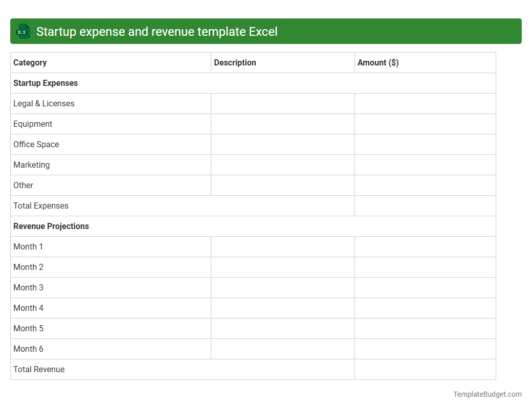Click the empty amount cell beside Month 2
Screen dimensions: 532x409
425,267
